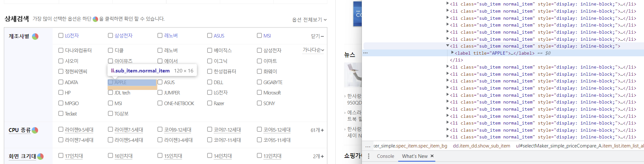Expand the label title APPLE node
644x164 pixels.
pyautogui.click(x=452, y=53)
